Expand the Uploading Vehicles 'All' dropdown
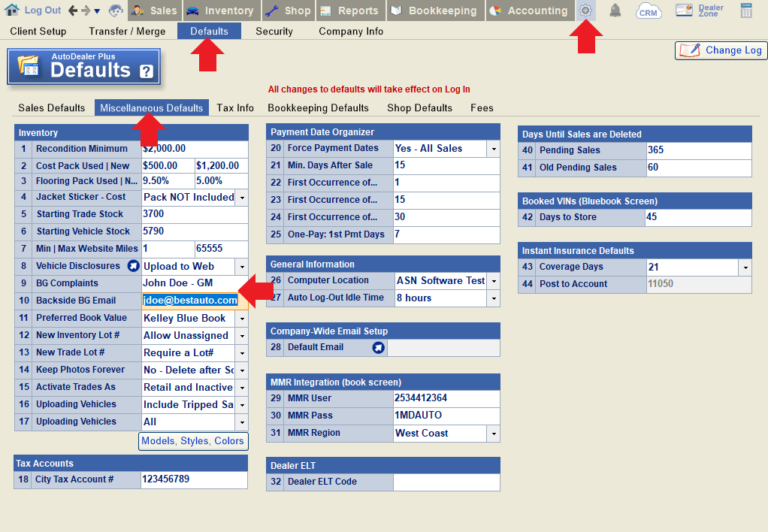Image resolution: width=768 pixels, height=532 pixels. point(242,422)
